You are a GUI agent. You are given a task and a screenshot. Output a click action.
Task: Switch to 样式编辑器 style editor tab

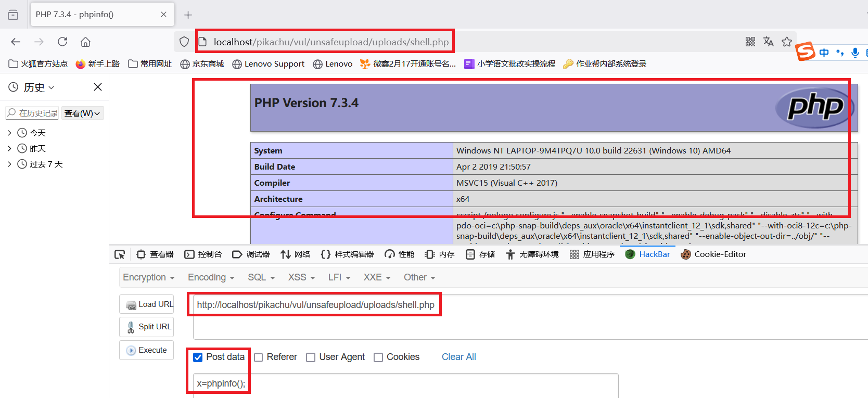(347, 254)
